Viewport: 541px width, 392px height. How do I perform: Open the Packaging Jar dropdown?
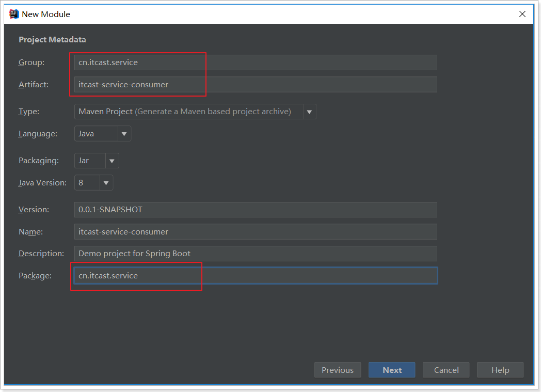[x=112, y=161]
